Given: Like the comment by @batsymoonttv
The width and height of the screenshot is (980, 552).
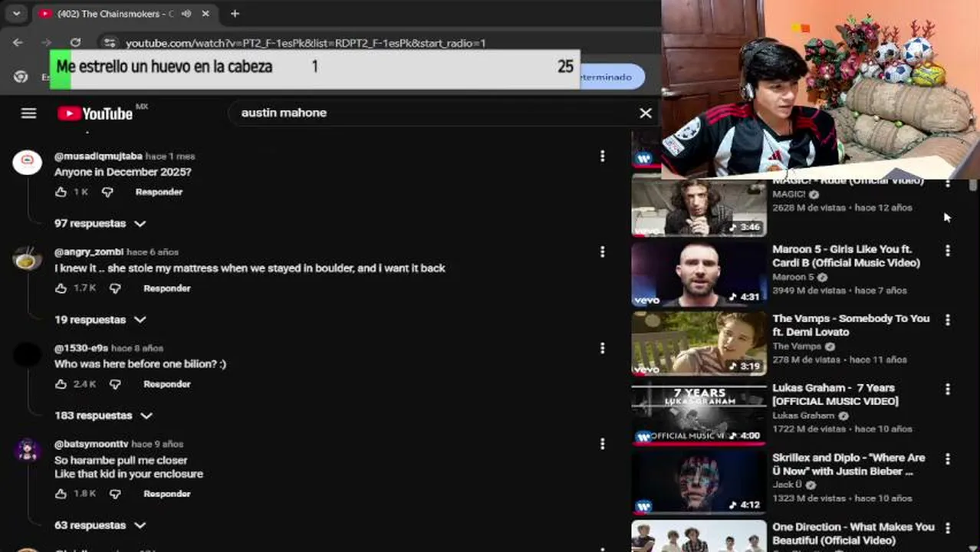Looking at the screenshot, I should [61, 494].
